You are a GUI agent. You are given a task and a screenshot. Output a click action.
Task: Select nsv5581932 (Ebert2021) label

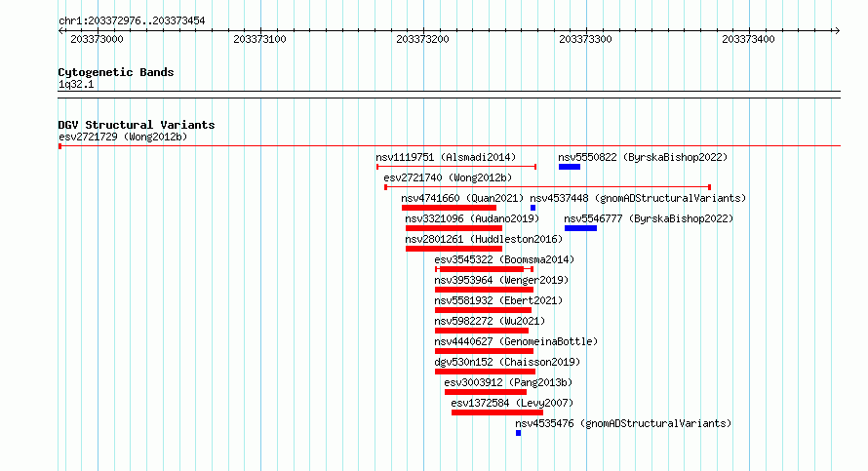pos(498,300)
